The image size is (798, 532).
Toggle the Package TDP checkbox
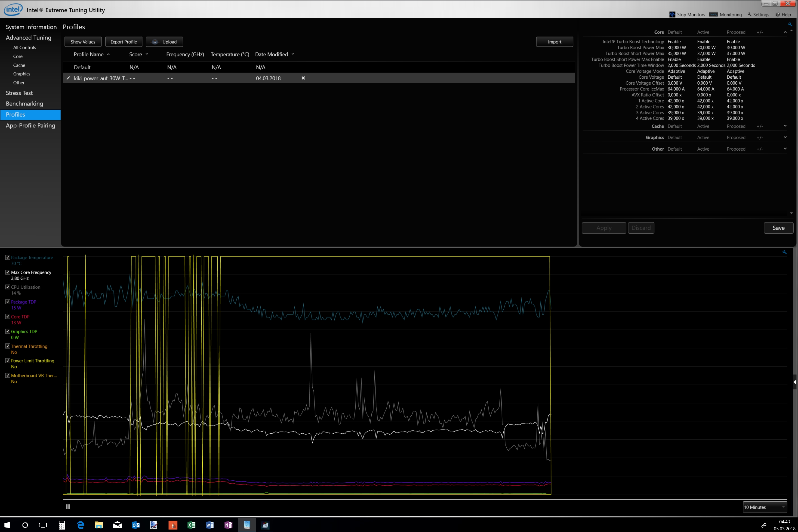[x=8, y=302]
